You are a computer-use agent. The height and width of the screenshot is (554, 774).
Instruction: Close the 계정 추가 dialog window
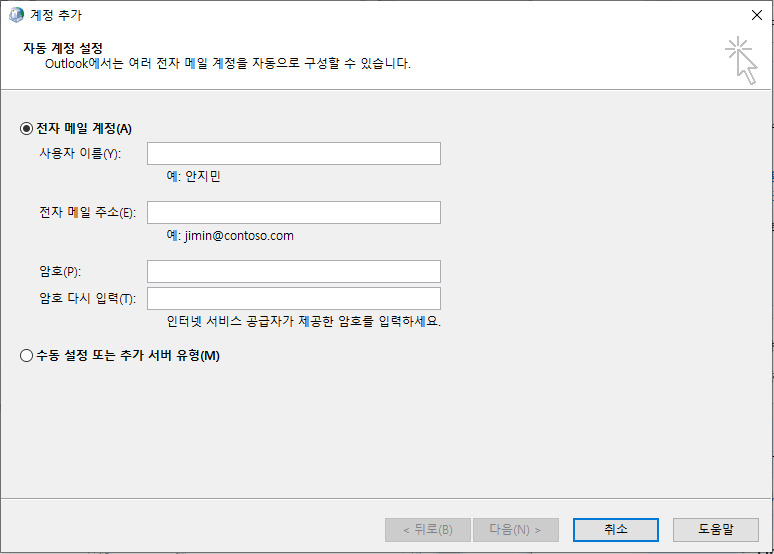coord(757,15)
